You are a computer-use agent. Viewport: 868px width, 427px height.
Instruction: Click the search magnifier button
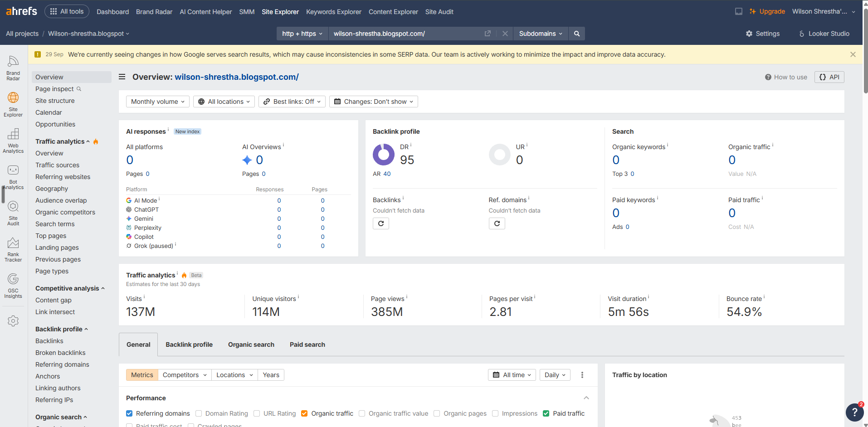(x=577, y=34)
